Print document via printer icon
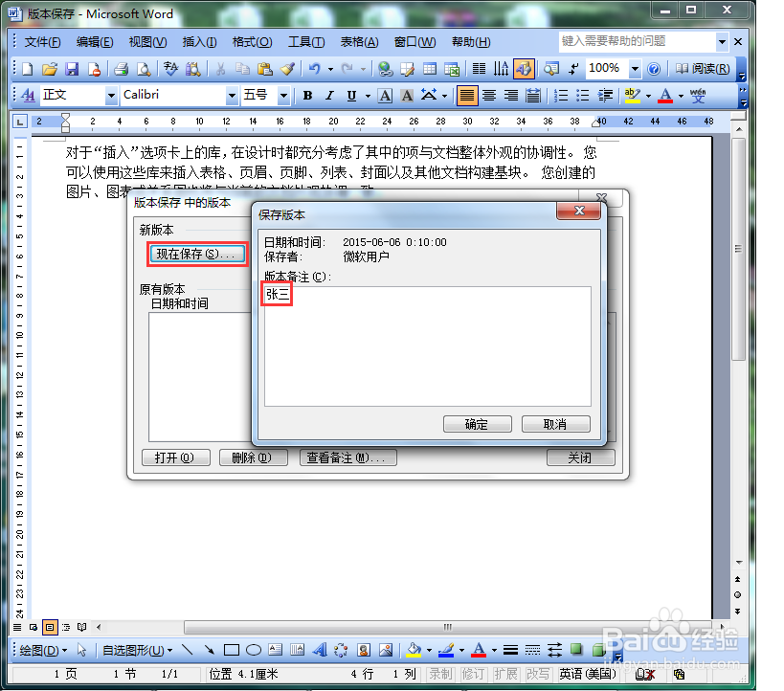The image size is (784, 691). pyautogui.click(x=121, y=69)
